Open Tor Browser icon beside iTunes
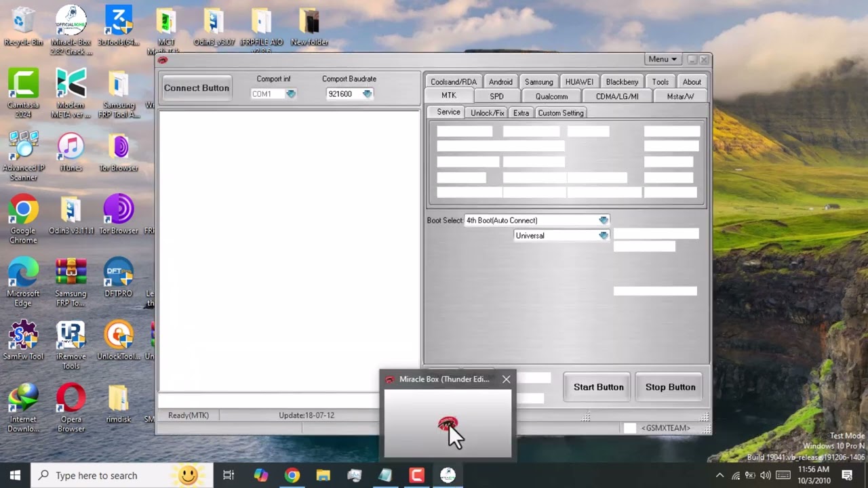 pyautogui.click(x=119, y=152)
